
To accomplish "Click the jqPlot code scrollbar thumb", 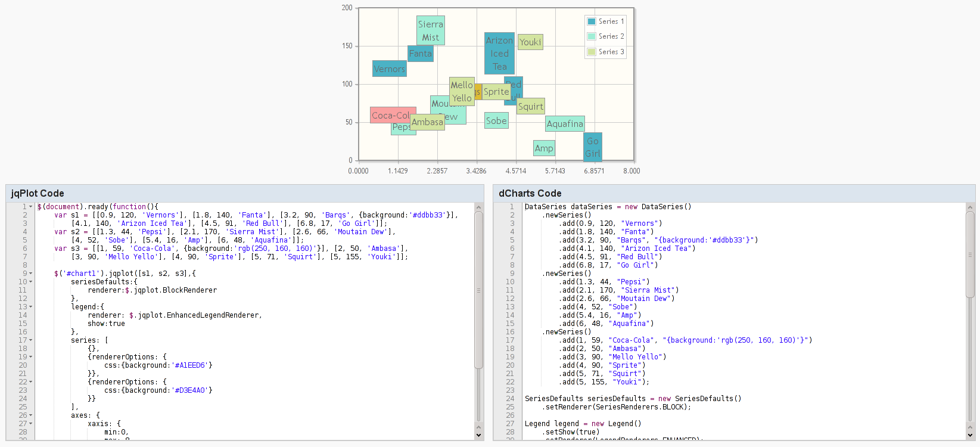I will pos(478,290).
